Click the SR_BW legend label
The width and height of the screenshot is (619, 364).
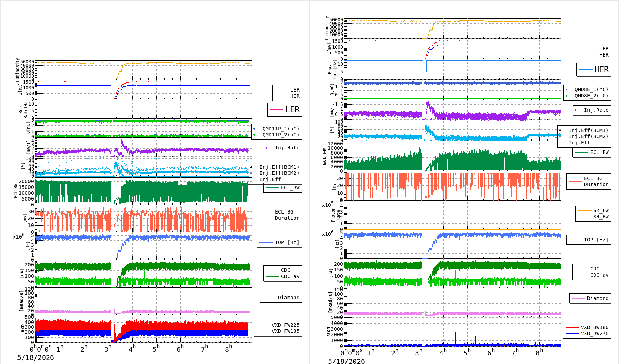(601, 217)
